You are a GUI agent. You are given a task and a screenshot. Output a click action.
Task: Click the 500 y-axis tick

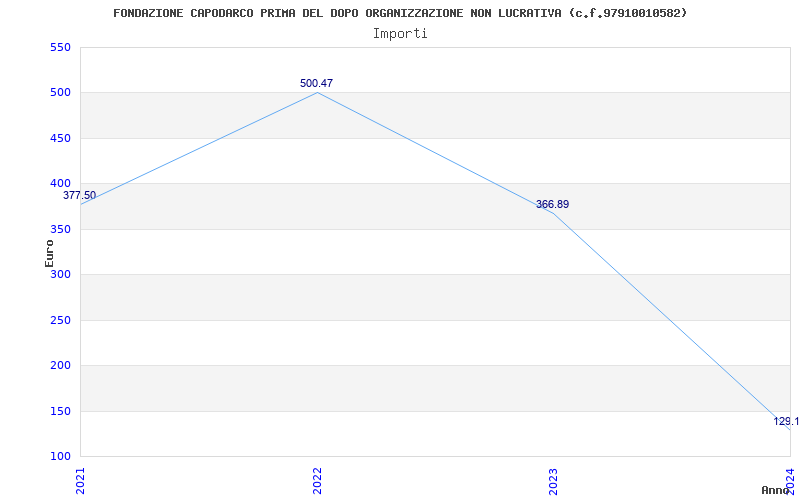[60, 93]
